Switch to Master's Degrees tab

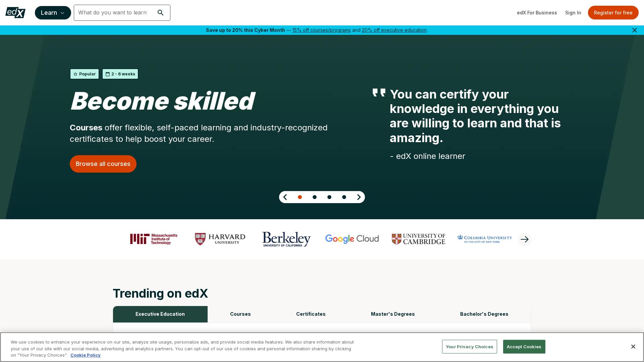coord(393,314)
